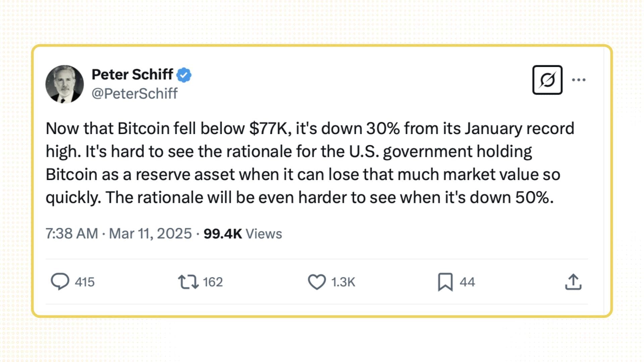The width and height of the screenshot is (644, 362).
Task: Click the Grok slash-circle icon
Action: (x=547, y=80)
